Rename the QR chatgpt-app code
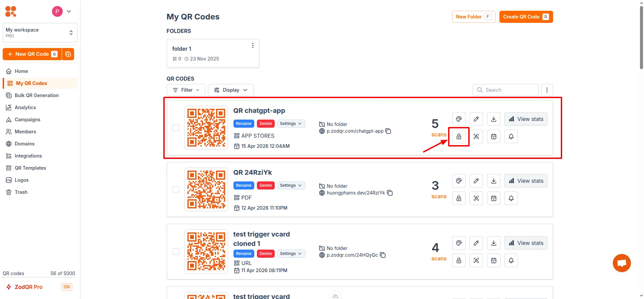Viewport: 644px width, 299px height. (244, 124)
